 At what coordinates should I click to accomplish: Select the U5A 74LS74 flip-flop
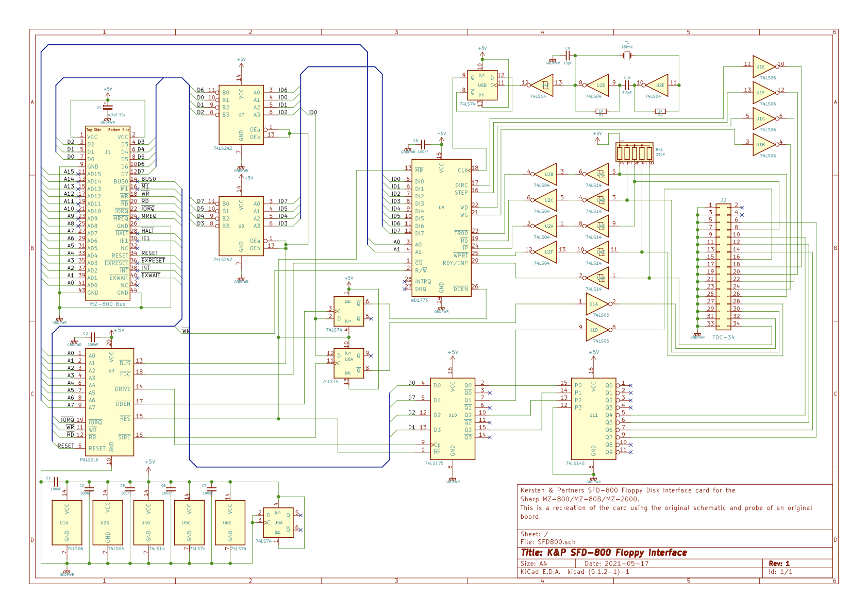point(278,522)
